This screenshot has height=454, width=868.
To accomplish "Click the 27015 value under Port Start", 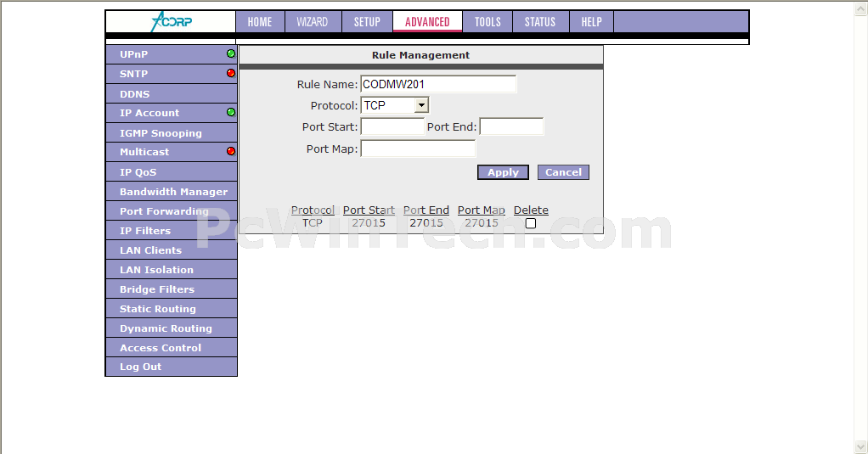I will (x=369, y=223).
